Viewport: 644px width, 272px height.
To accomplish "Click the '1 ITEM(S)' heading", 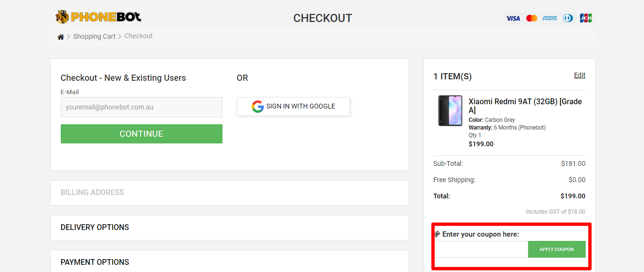I will coord(453,76).
